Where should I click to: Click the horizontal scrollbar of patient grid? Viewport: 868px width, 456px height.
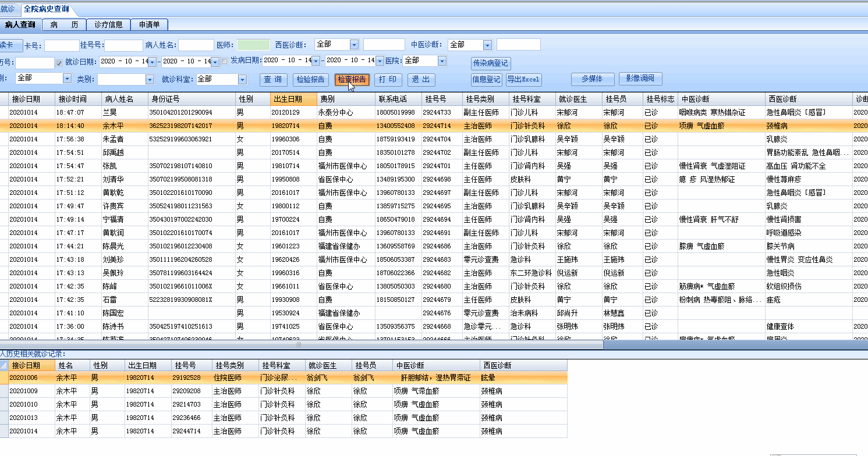[300, 344]
